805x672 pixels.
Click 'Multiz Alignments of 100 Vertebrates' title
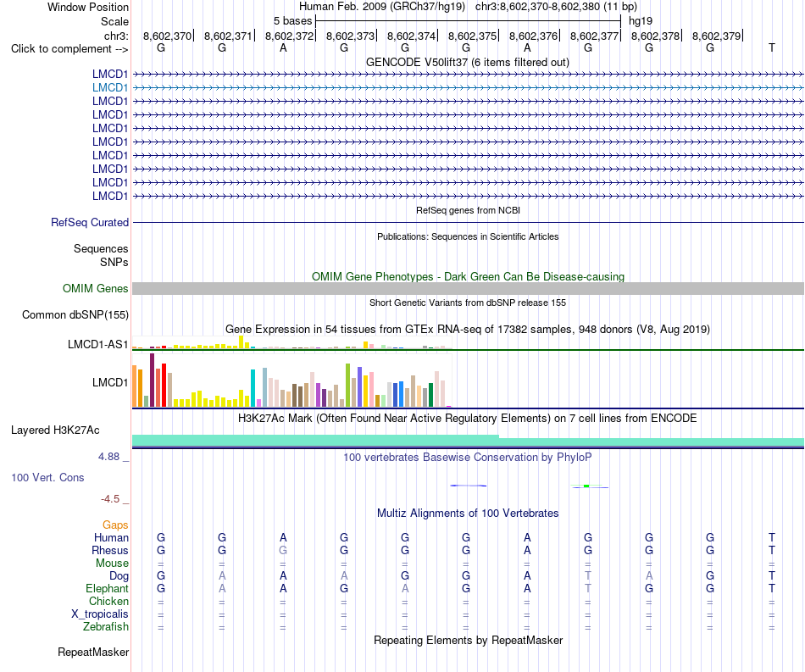(x=468, y=514)
